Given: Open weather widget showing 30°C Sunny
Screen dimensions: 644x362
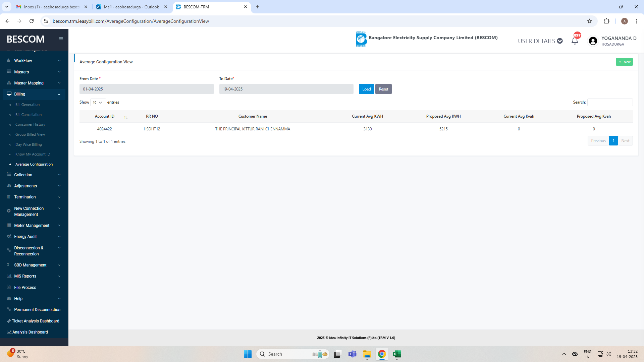Looking at the screenshot, I should coord(17,354).
